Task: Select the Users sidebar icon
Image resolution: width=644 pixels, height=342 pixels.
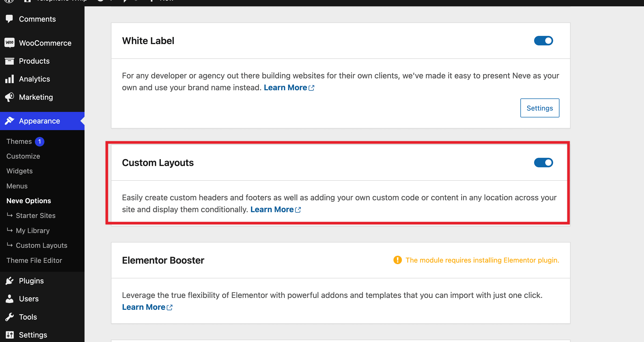Action: pos(9,299)
